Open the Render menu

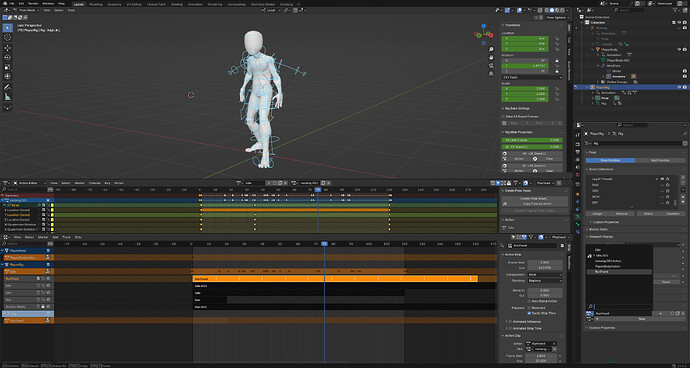coord(33,4)
